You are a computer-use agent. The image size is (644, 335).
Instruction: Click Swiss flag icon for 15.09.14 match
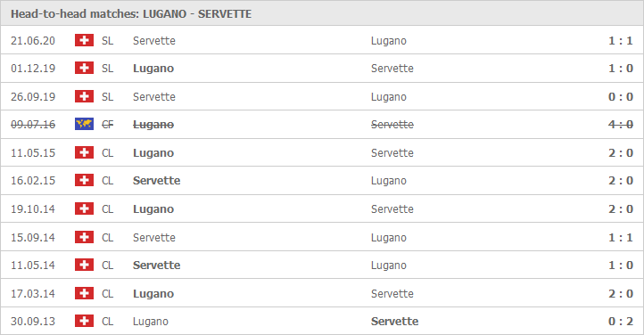tap(84, 237)
